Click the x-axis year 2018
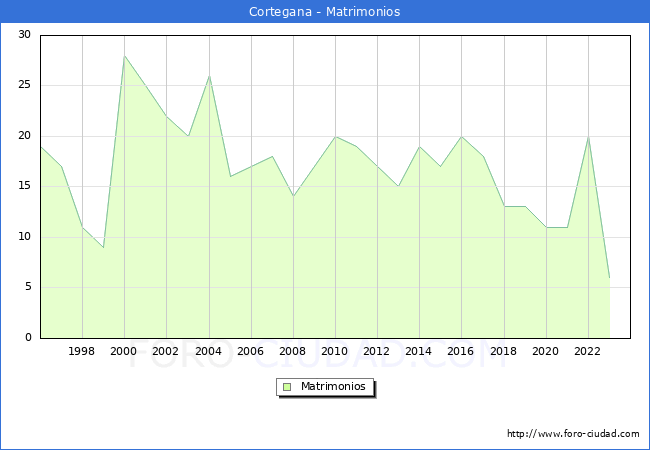The height and width of the screenshot is (450, 650). click(503, 351)
